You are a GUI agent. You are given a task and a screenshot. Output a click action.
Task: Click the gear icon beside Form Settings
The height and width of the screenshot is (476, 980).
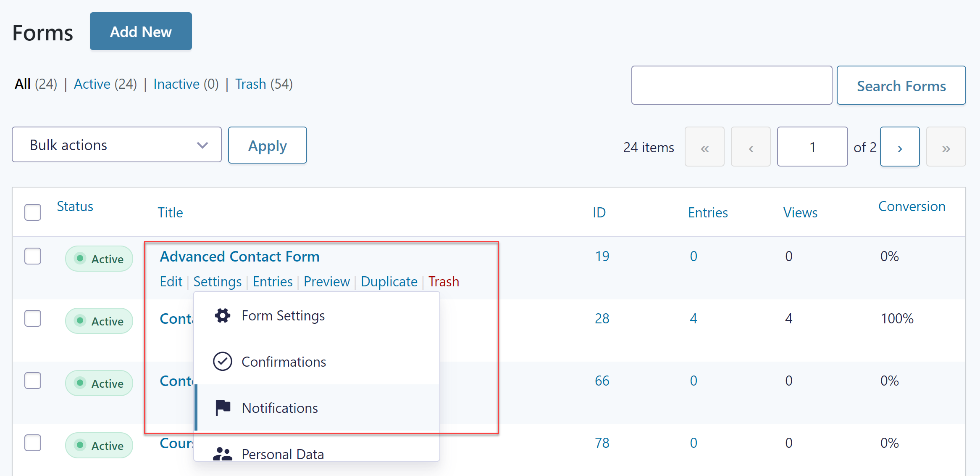pyautogui.click(x=222, y=315)
